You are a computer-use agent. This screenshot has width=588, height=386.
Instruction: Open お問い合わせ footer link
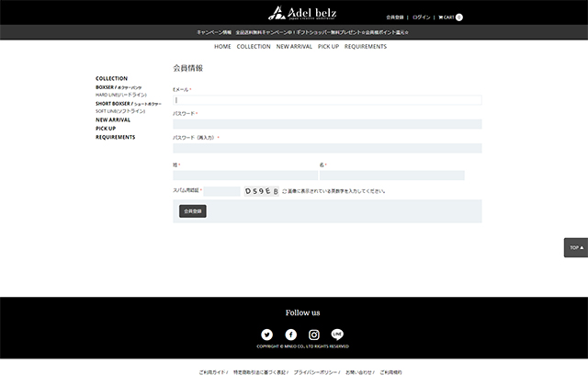coord(358,372)
